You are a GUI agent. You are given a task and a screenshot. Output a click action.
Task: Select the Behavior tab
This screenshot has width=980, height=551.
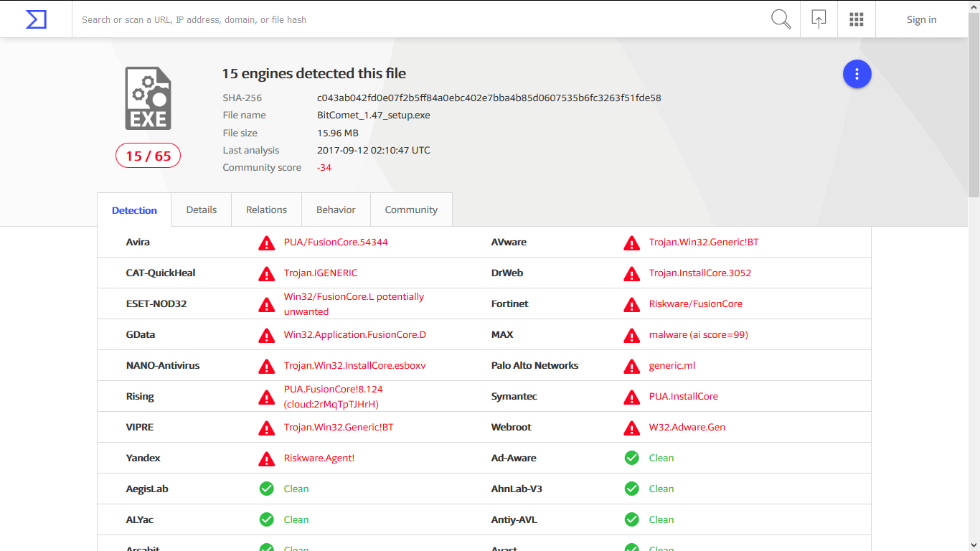click(x=336, y=209)
